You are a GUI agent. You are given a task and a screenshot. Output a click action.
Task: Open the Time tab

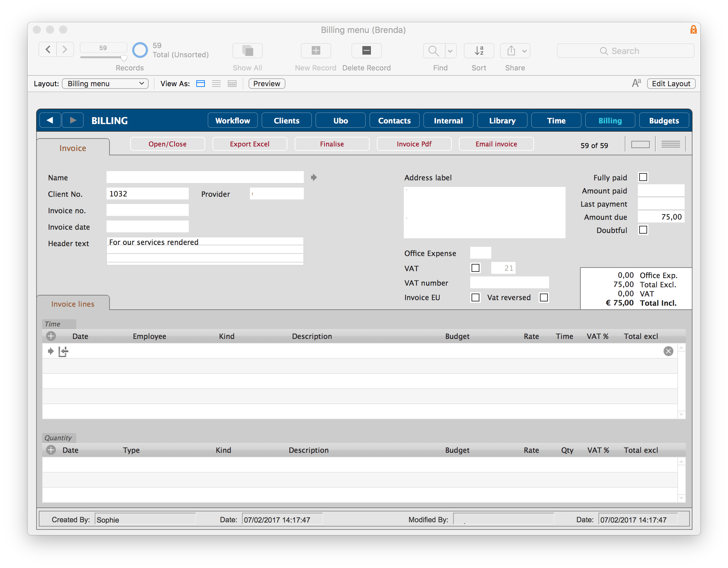pos(556,120)
